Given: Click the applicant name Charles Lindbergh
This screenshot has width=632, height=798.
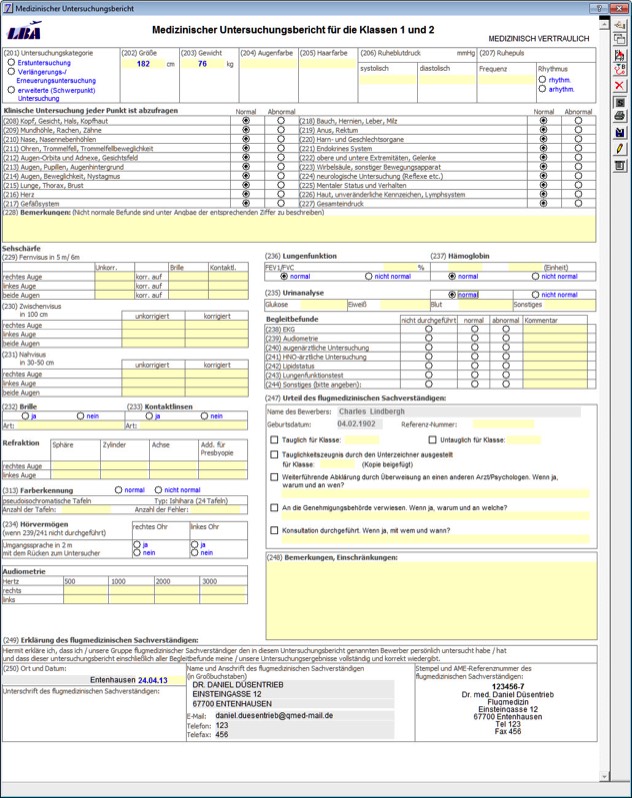Looking at the screenshot, I should 372,411.
